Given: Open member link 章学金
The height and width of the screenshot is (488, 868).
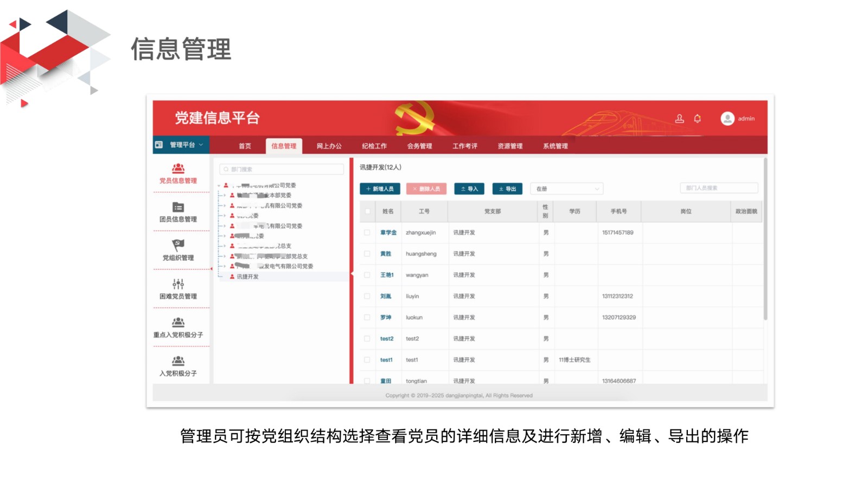Looking at the screenshot, I should pyautogui.click(x=388, y=233).
